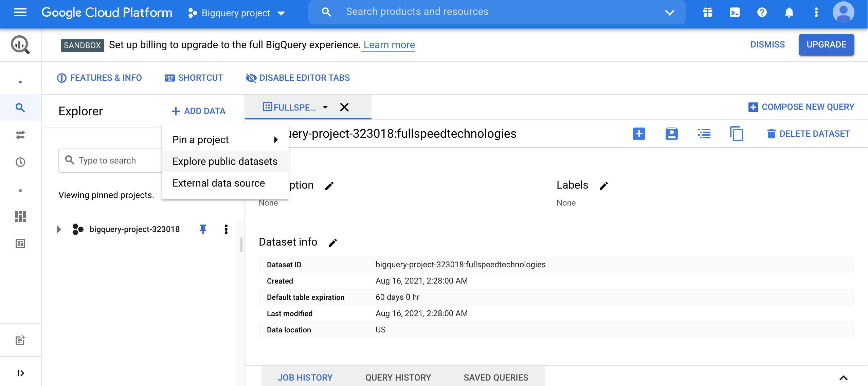Viewport: 868px width, 386px height.
Task: Open Scheduled queries clock sidebar icon
Action: (20, 162)
